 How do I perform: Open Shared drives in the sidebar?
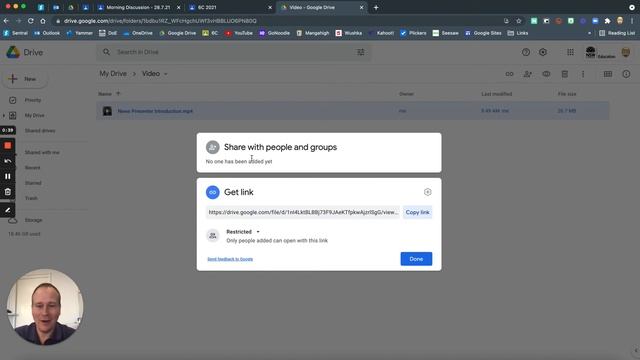click(x=40, y=131)
